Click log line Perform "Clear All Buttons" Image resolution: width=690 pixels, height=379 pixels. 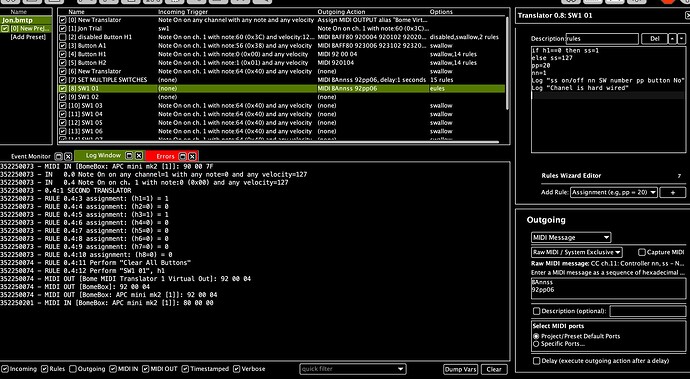[x=95, y=263]
